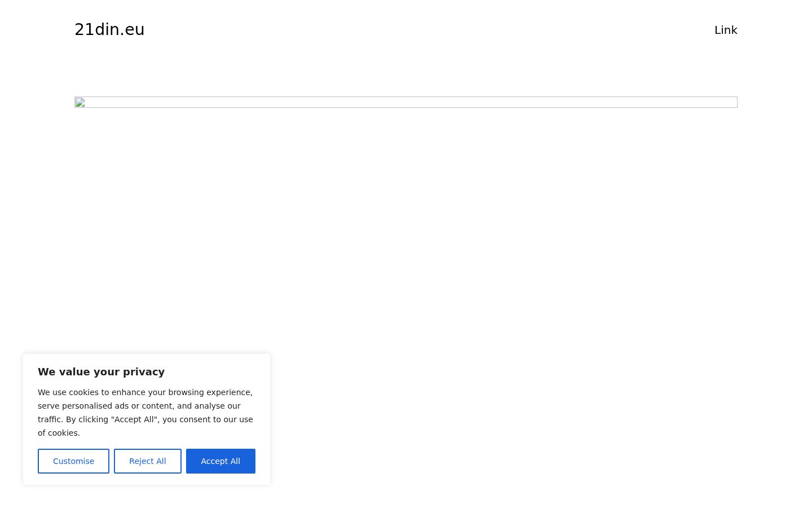Image resolution: width=812 pixels, height=508 pixels.
Task: Click the word 'privacy' in banner heading
Action: 145,372
